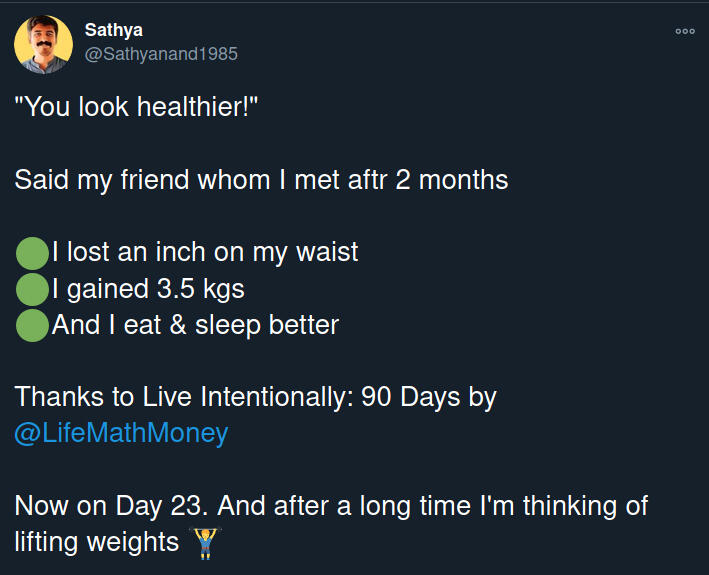
Task: Click the quote "You look healthier!"
Action: click(137, 108)
